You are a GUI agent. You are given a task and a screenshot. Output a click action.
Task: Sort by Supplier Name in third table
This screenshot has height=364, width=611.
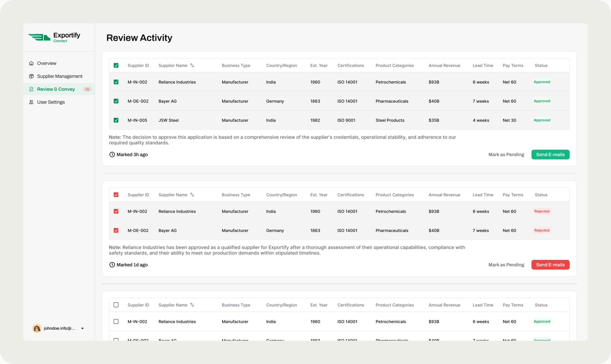pyautogui.click(x=192, y=305)
